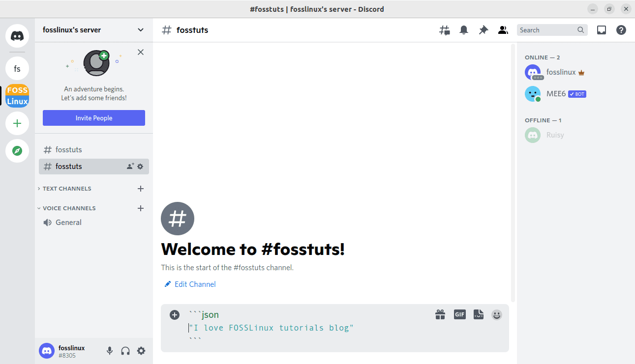Screen dimensions: 635x364
Task: Toggle microphone mute
Action: click(110, 351)
